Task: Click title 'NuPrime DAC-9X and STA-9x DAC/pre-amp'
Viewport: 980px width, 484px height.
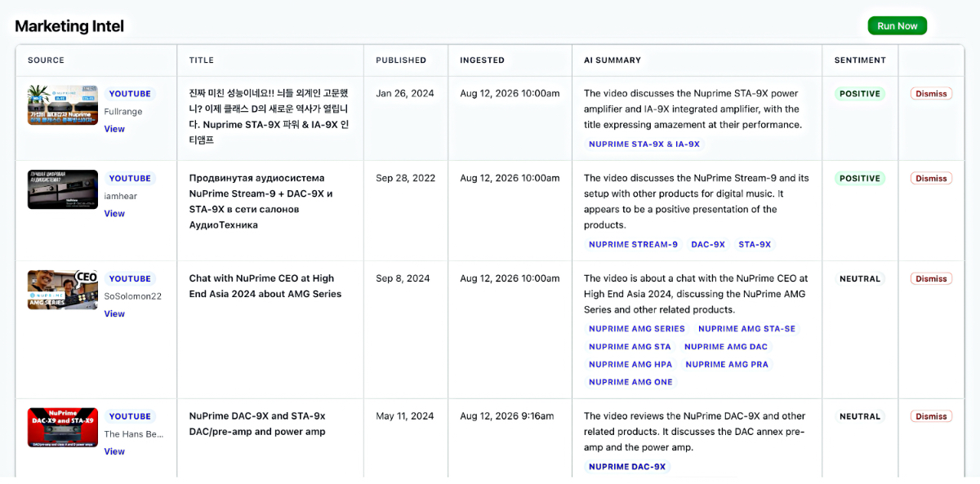Action: (x=257, y=424)
